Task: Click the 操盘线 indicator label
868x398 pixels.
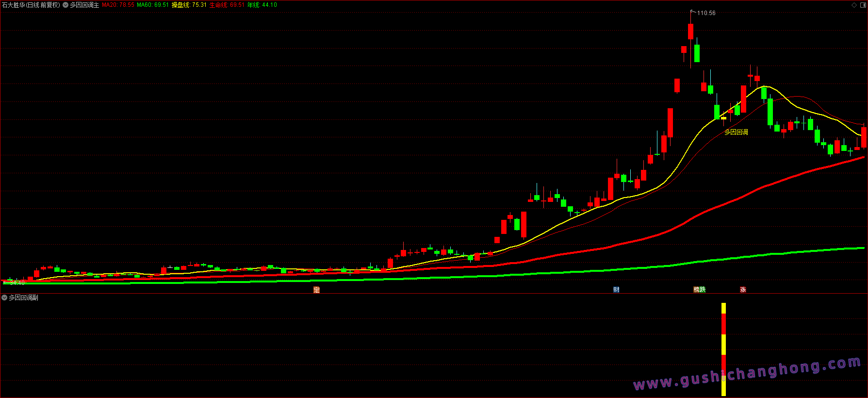Action: [x=189, y=5]
